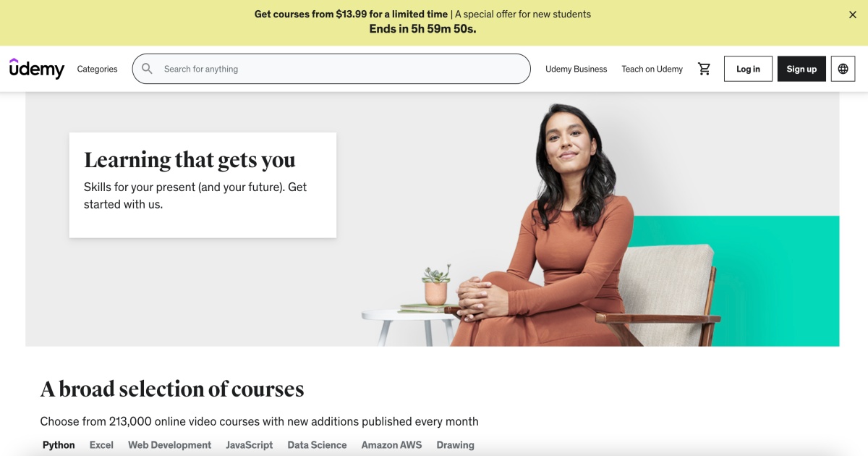Open the shopping cart
This screenshot has width=868, height=456.
click(x=704, y=69)
